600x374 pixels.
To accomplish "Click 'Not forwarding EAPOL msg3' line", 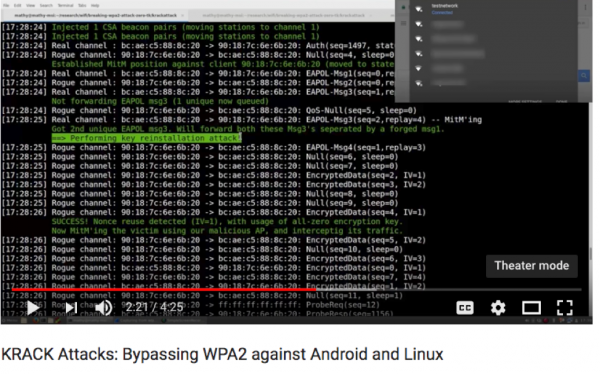I will [160, 101].
